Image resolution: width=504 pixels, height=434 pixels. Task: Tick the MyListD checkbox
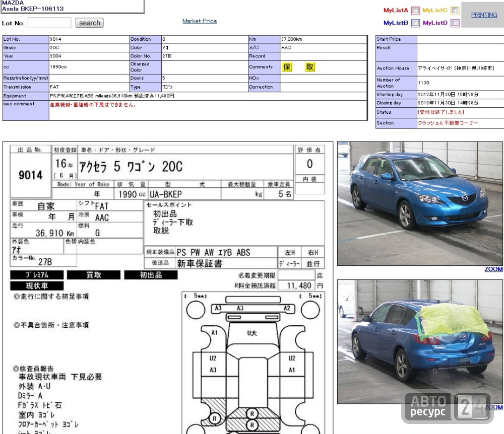455,23
